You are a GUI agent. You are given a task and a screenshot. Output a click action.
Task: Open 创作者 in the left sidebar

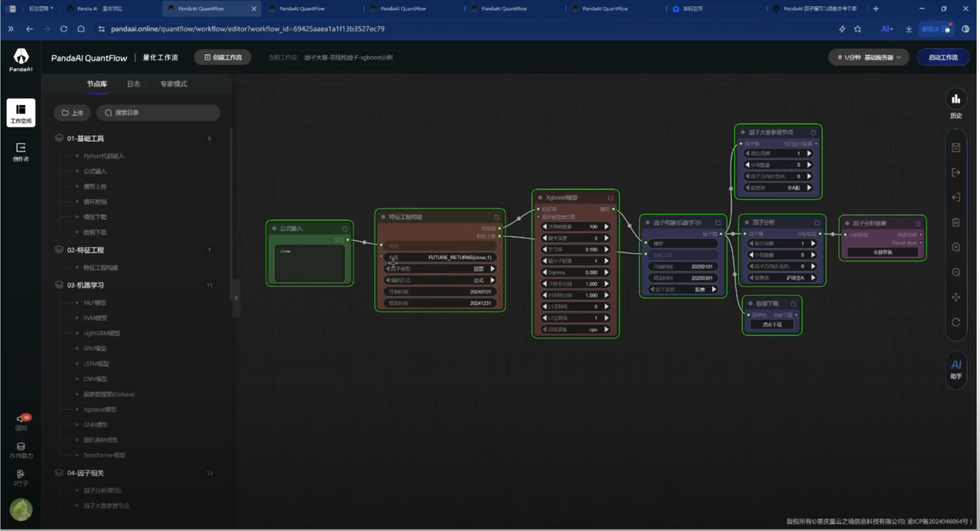coord(21,151)
